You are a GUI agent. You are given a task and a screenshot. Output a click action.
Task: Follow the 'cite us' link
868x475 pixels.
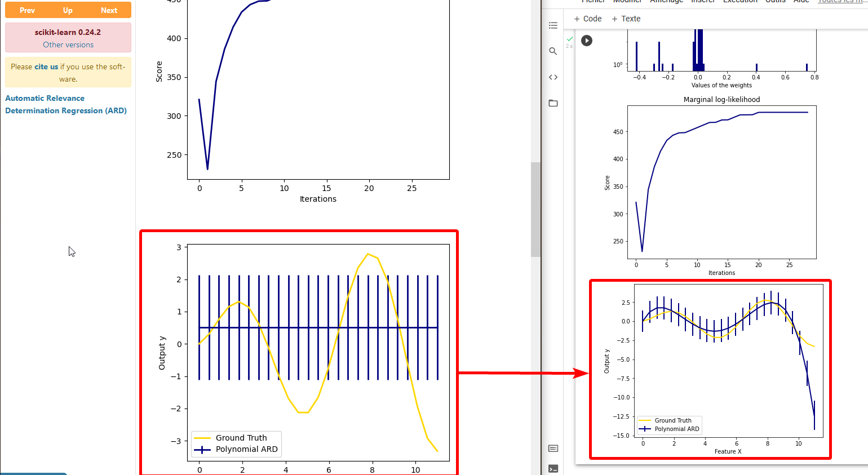click(46, 66)
